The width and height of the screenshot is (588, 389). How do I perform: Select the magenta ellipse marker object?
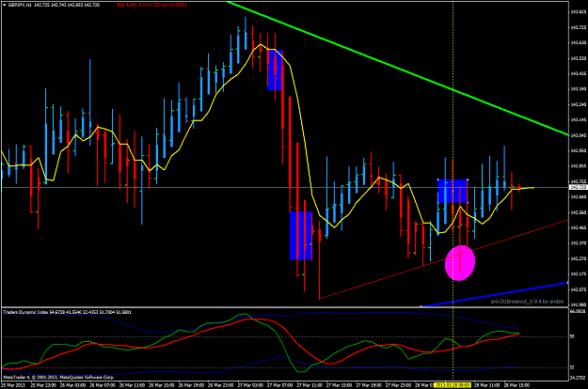click(x=460, y=263)
